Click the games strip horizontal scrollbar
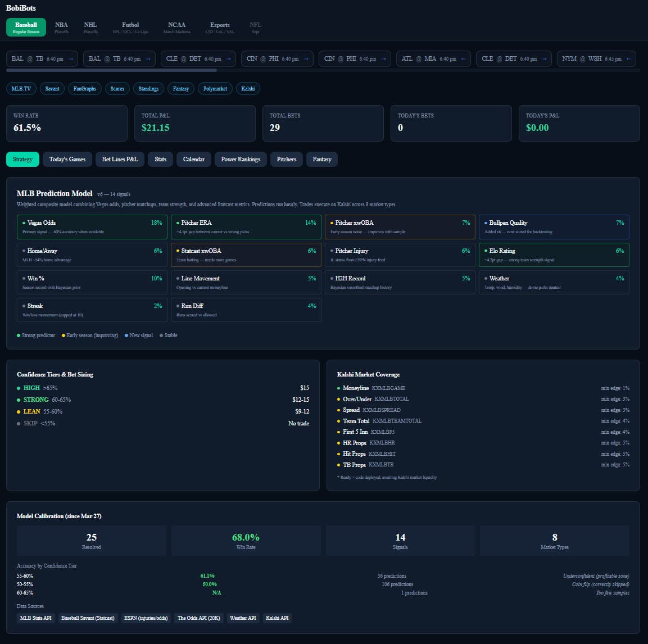Image resolution: width=648 pixels, height=644 pixels. click(x=112, y=70)
